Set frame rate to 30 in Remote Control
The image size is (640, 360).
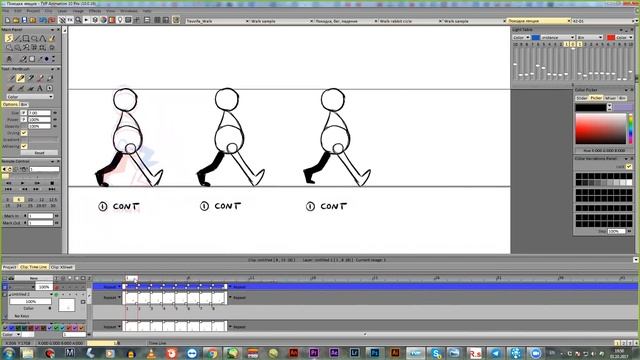pos(53,206)
